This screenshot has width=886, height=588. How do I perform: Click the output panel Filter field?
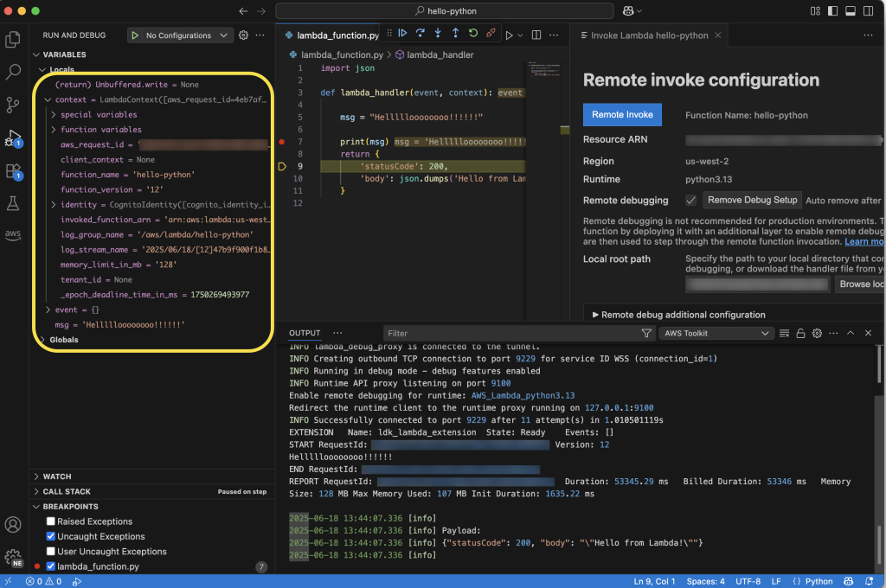(x=510, y=333)
